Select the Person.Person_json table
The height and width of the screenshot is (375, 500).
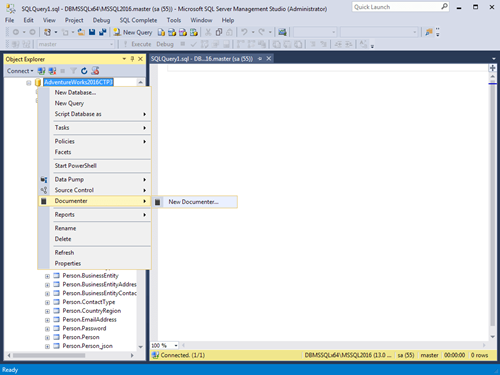[88, 346]
